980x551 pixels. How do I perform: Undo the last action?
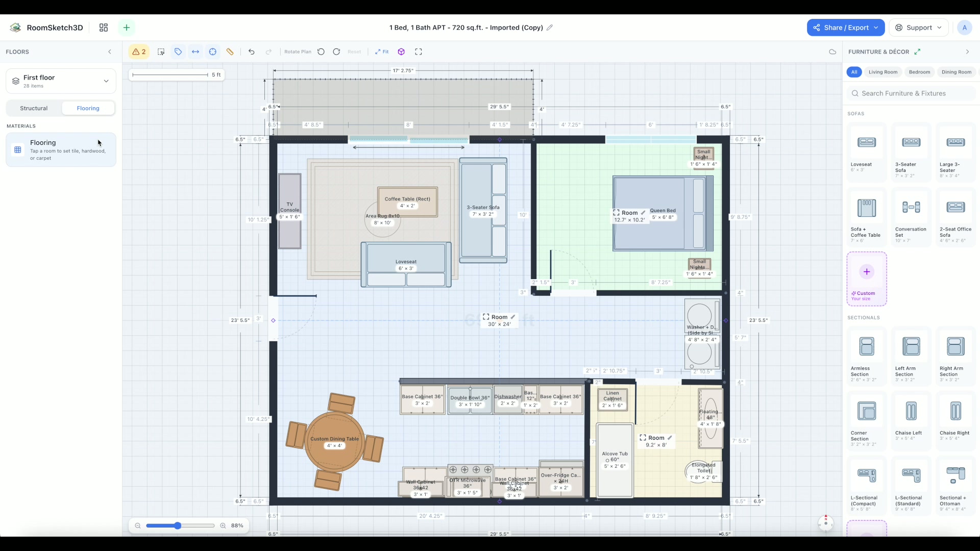point(252,52)
